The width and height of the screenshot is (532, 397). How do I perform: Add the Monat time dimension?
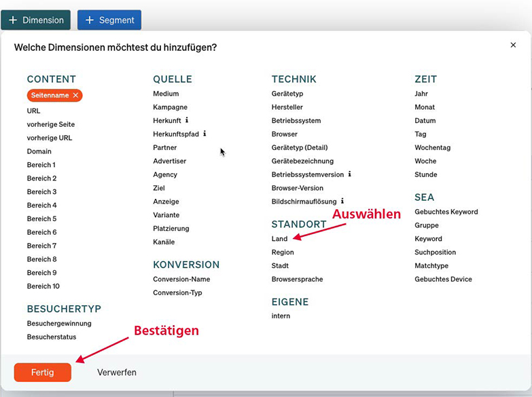tap(425, 107)
